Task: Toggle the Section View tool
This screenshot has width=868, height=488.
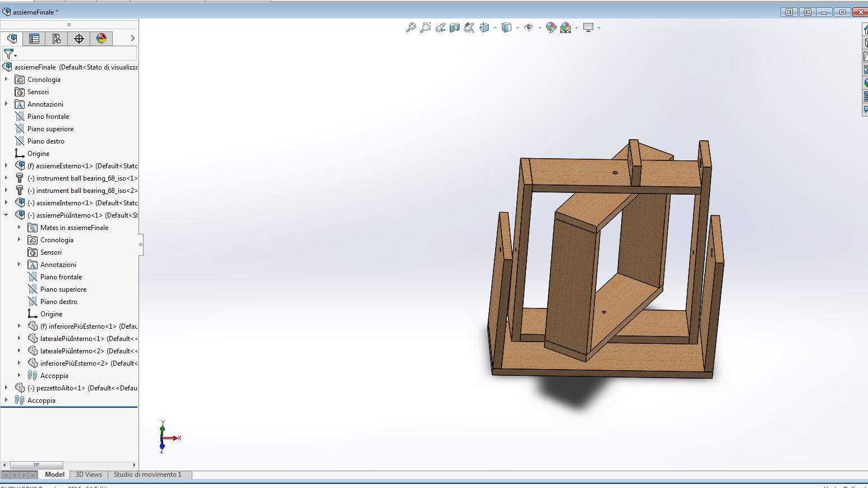Action: tap(455, 27)
